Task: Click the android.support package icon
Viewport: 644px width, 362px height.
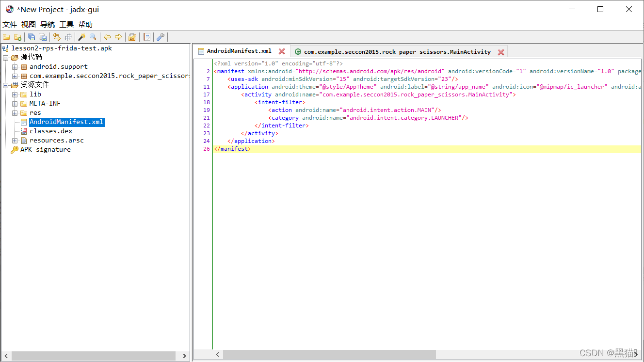Action: pos(24,67)
